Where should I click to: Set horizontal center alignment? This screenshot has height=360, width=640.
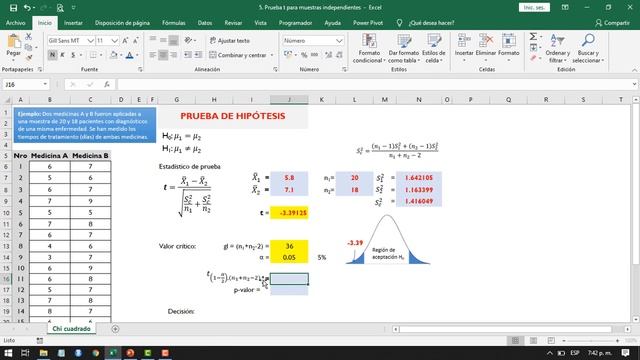(x=163, y=55)
